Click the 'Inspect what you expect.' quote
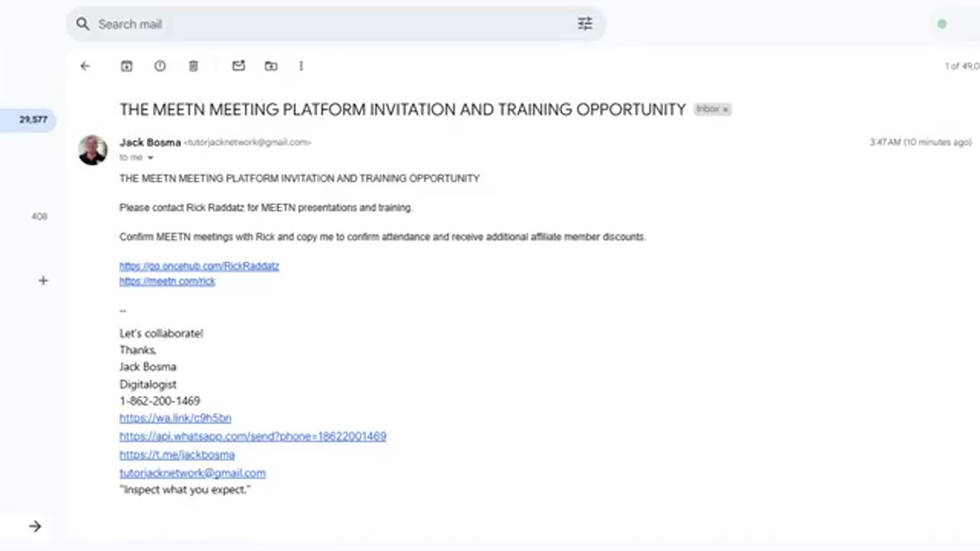This screenshot has width=980, height=551. click(x=185, y=490)
